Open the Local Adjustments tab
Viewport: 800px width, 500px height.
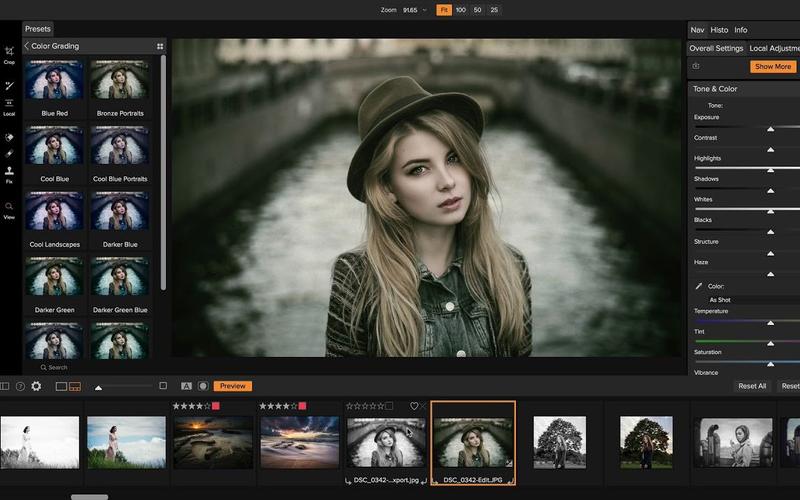pos(773,48)
